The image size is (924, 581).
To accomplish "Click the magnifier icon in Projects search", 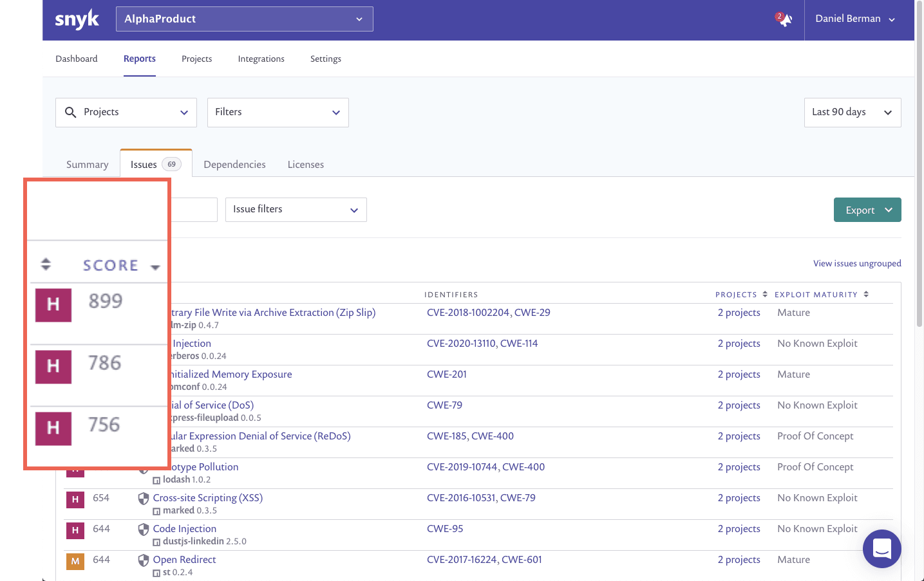I will pyautogui.click(x=71, y=113).
